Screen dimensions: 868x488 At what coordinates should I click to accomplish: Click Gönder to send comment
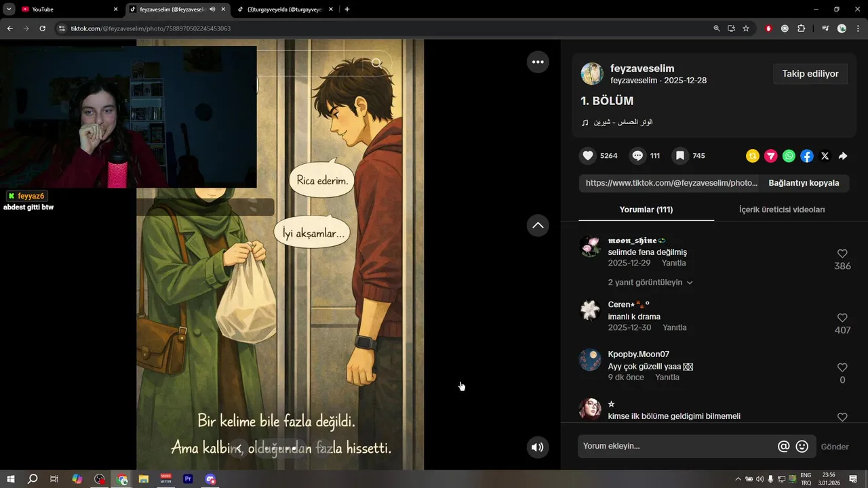(x=835, y=447)
